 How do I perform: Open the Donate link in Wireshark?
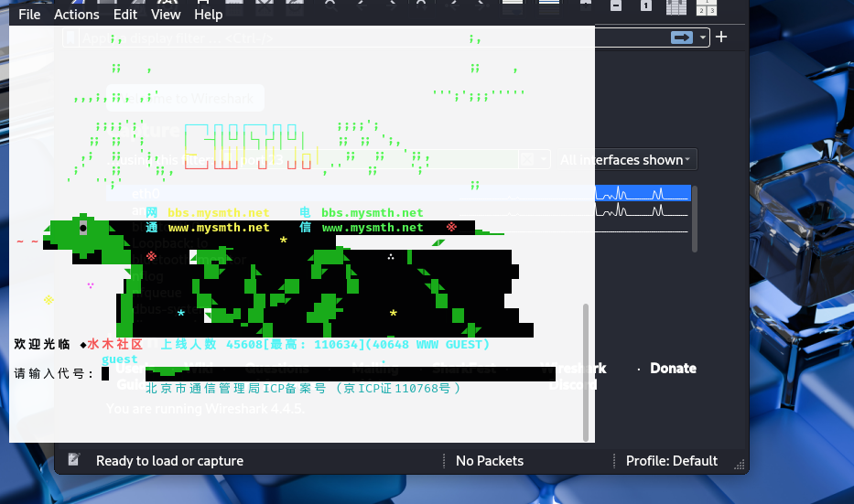[673, 369]
